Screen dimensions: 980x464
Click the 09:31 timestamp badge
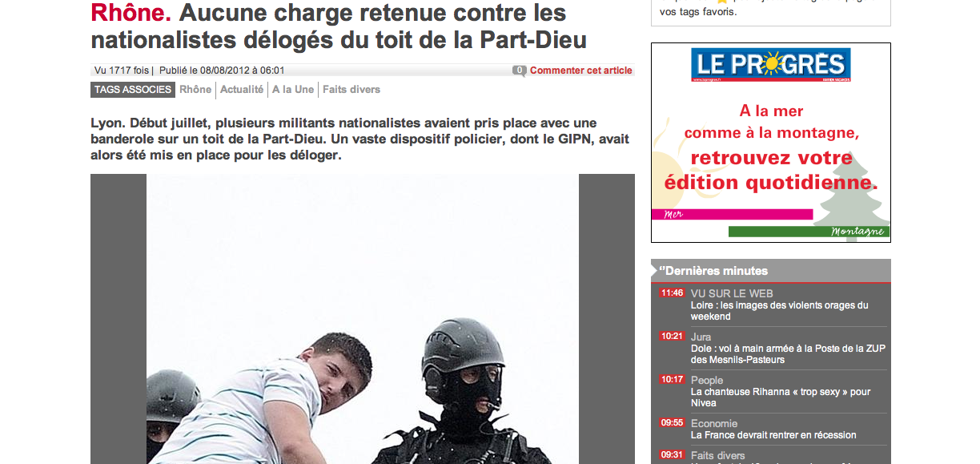[672, 455]
